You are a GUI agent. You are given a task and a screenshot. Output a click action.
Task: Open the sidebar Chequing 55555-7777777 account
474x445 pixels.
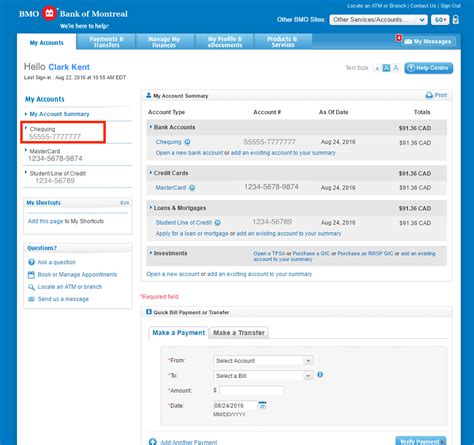point(63,132)
